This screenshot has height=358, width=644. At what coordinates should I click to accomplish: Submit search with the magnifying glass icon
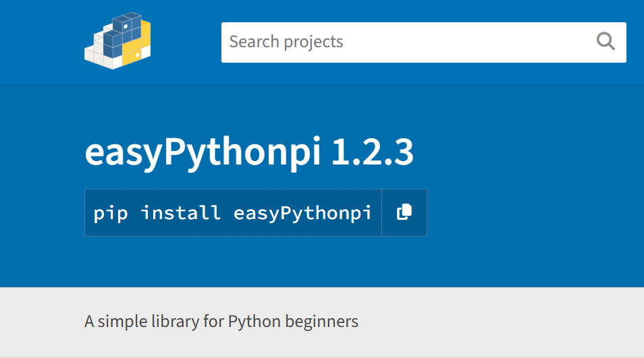606,41
